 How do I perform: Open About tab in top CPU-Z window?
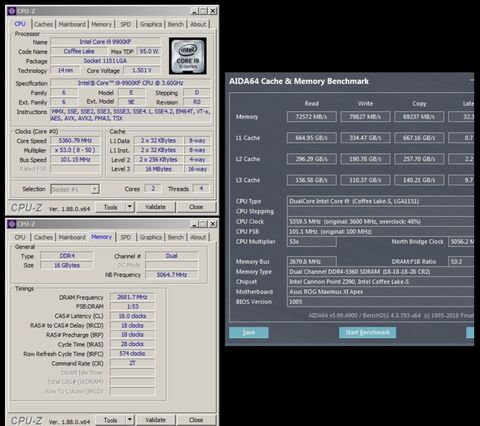click(x=198, y=24)
